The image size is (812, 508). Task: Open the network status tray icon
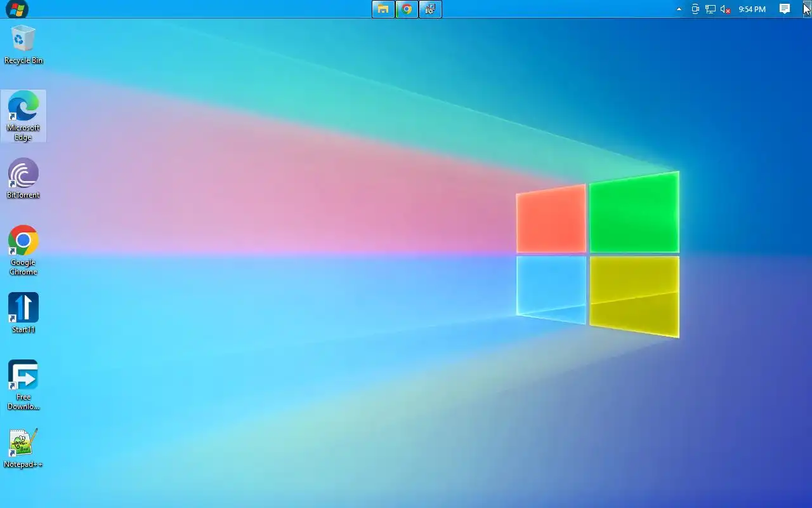[710, 9]
